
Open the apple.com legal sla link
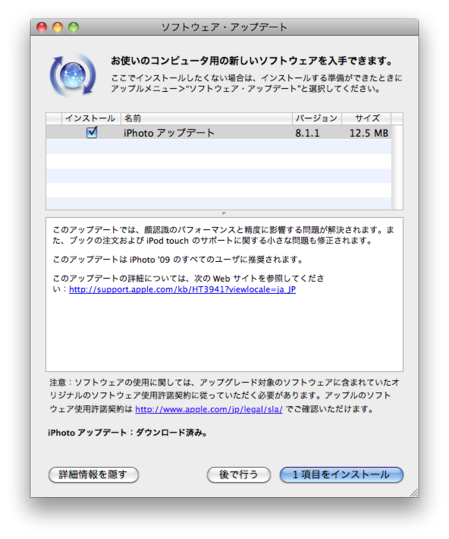pos(209,409)
